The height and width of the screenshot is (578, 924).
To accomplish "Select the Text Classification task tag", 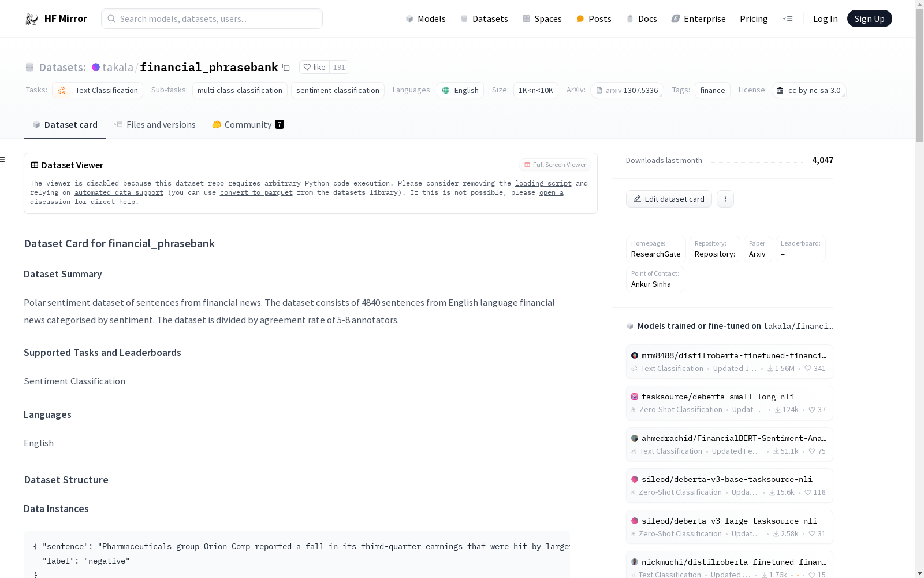I will click(x=98, y=91).
